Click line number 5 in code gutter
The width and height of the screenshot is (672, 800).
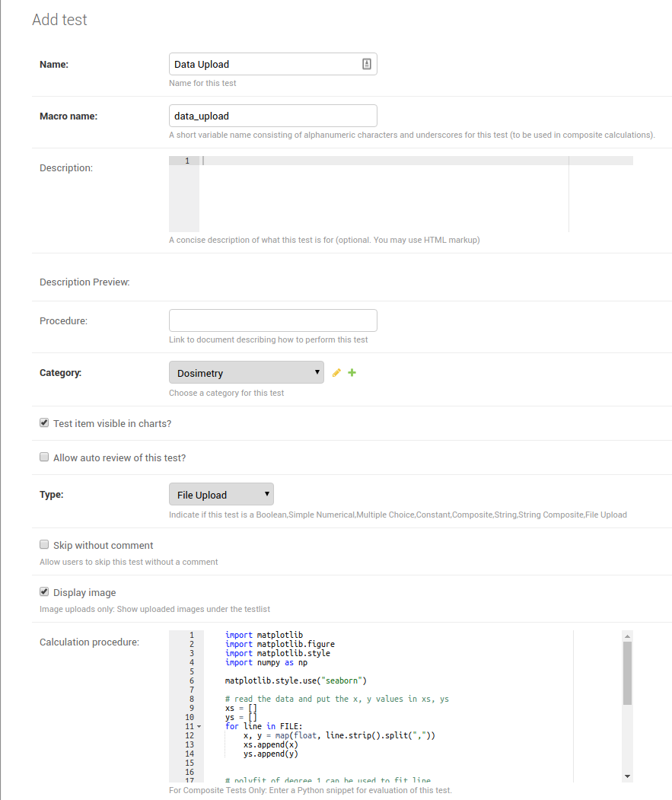(x=192, y=672)
